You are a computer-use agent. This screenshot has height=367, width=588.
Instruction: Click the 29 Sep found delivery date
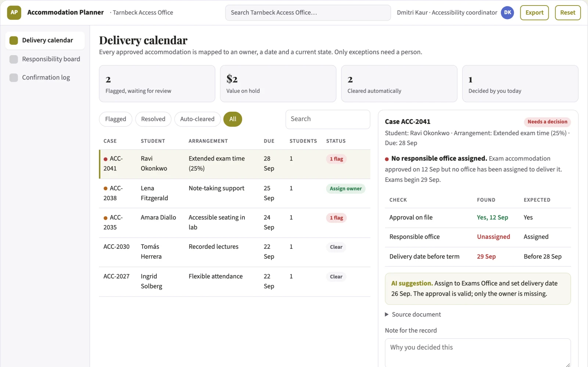(x=486, y=257)
